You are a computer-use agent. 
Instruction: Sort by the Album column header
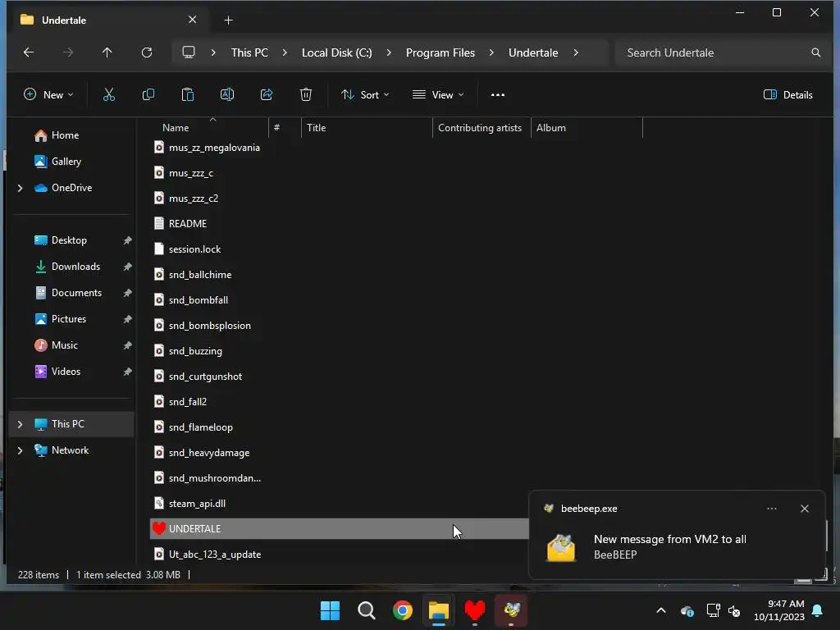550,128
